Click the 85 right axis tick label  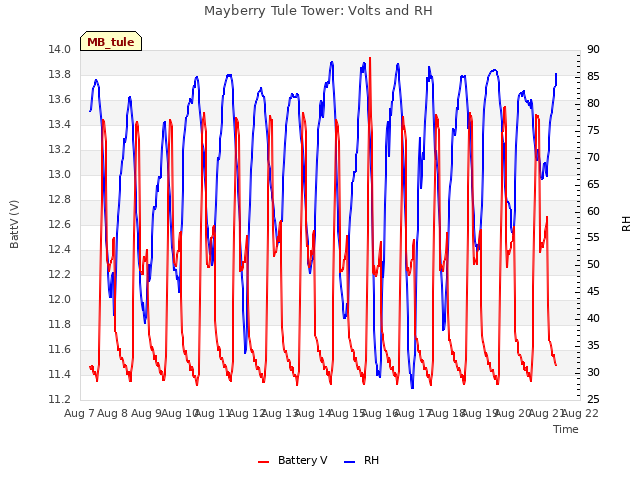click(x=593, y=76)
